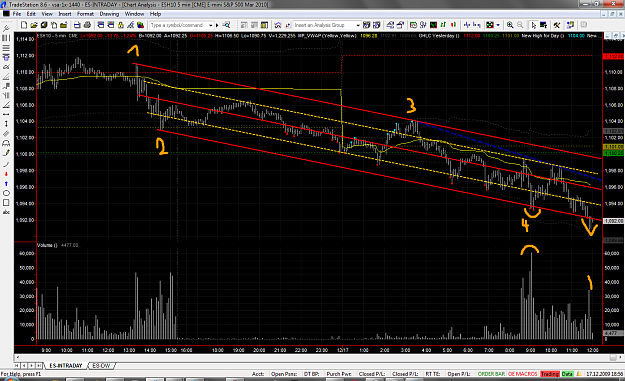This screenshot has height=381, width=625.
Task: Click the date-time display in status bar
Action: click(604, 374)
